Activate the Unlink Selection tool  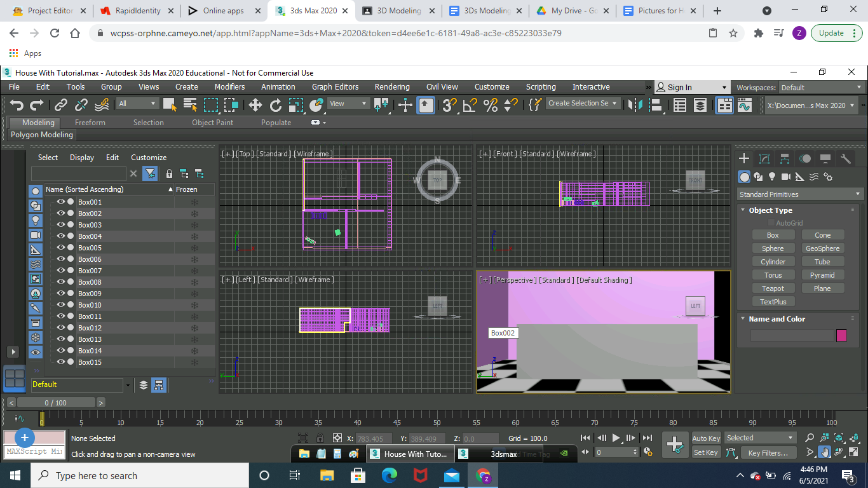(81, 105)
